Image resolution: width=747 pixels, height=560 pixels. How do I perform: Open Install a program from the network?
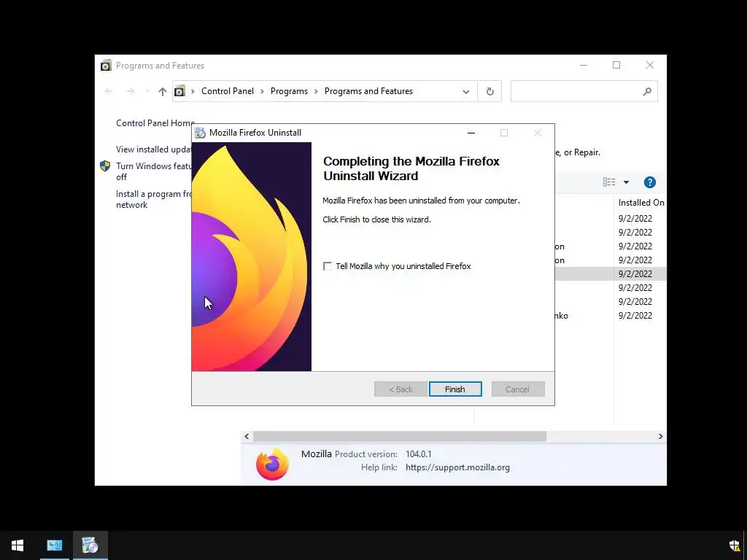pos(154,199)
